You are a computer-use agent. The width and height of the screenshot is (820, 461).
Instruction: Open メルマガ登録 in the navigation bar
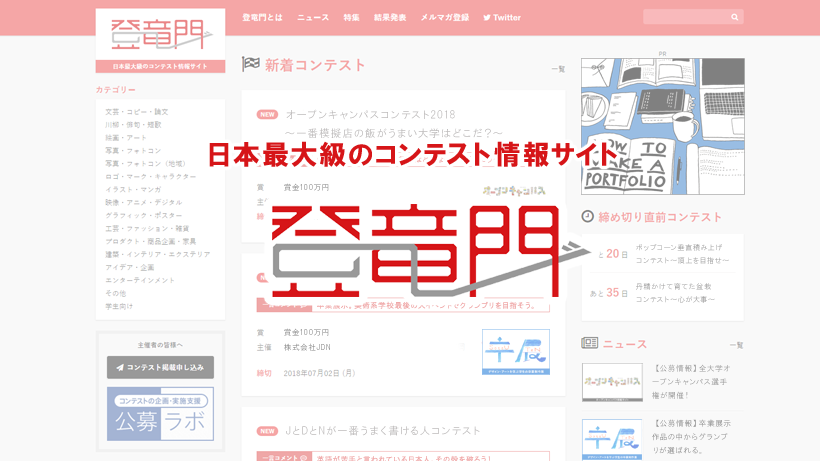coord(445,17)
